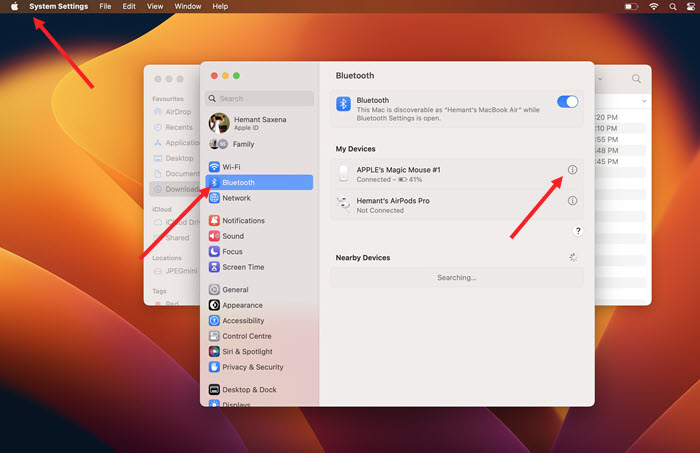The image size is (700, 453).
Task: Open Notifications settings
Action: pos(259,220)
